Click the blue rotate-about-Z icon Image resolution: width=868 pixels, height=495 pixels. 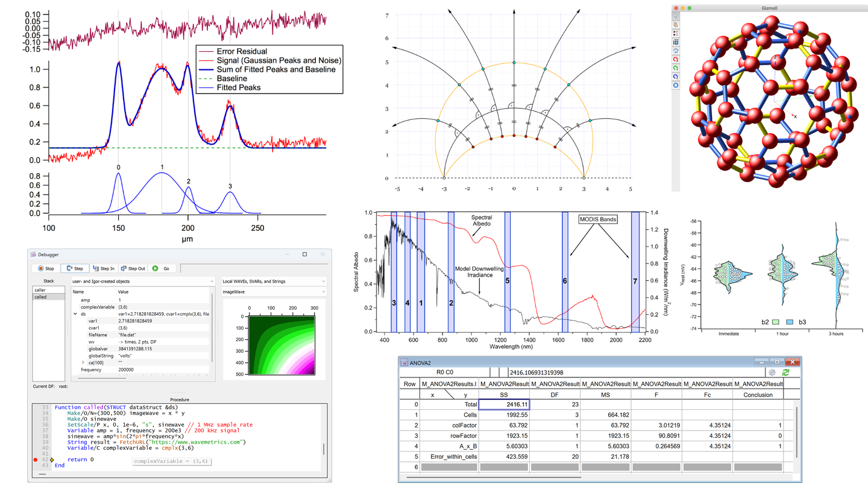click(676, 77)
